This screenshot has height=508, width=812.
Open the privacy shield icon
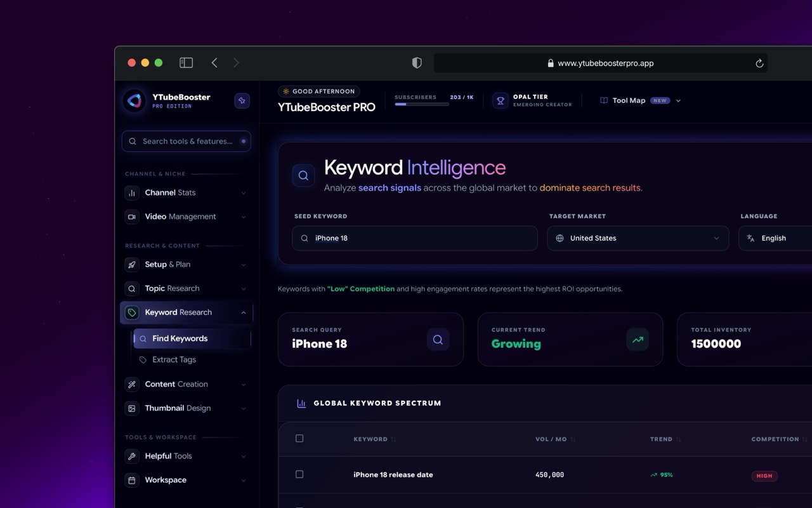pyautogui.click(x=417, y=63)
